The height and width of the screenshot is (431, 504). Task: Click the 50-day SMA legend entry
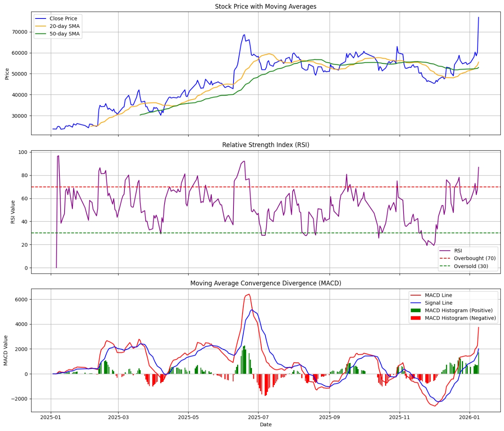coord(64,34)
